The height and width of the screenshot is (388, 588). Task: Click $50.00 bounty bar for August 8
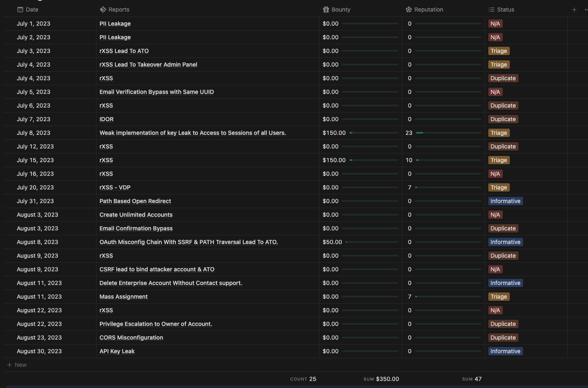(372, 242)
